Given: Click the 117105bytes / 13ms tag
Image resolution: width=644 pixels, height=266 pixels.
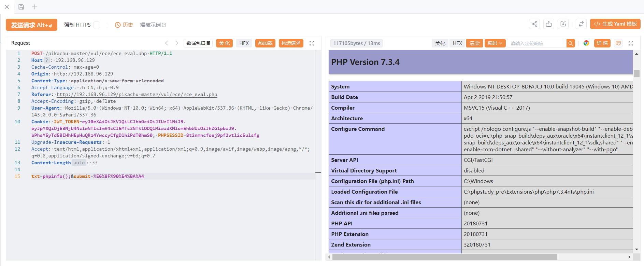Looking at the screenshot, I should [357, 43].
